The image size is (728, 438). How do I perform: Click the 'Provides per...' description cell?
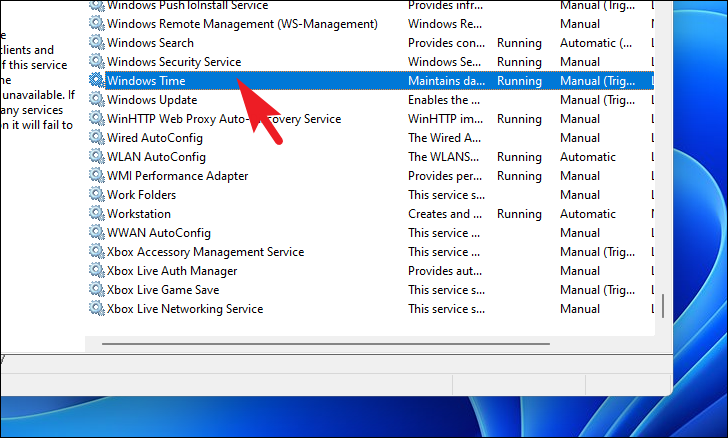[445, 176]
